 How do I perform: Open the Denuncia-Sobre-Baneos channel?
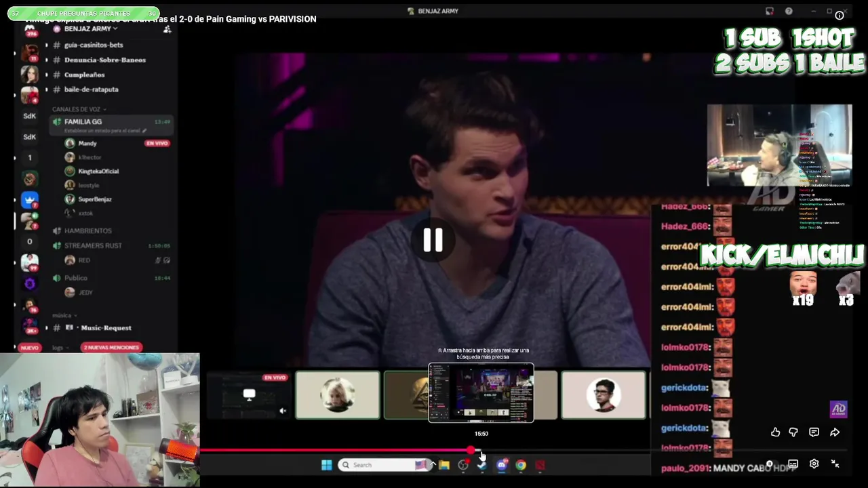(x=104, y=60)
